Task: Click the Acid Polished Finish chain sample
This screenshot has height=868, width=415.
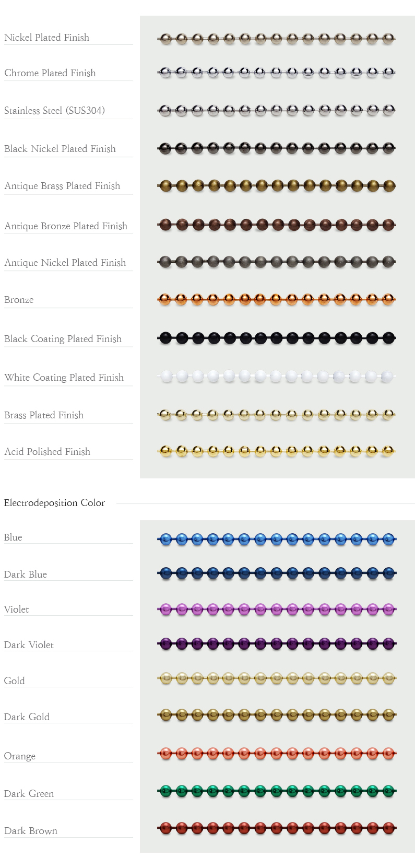Action: (x=277, y=451)
